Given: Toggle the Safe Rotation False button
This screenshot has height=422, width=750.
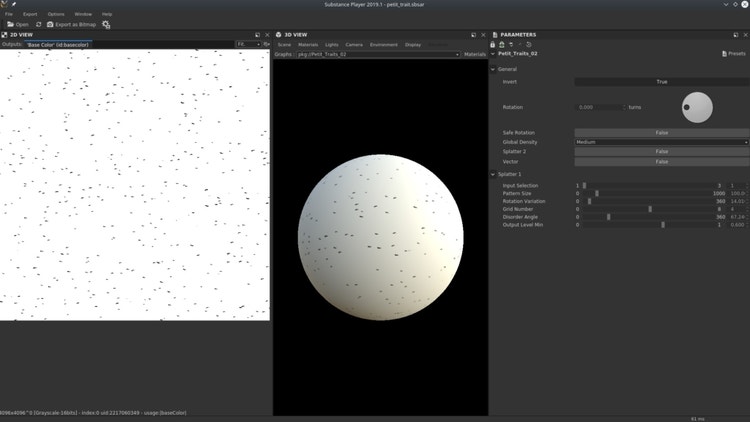Looking at the screenshot, I should [x=661, y=132].
